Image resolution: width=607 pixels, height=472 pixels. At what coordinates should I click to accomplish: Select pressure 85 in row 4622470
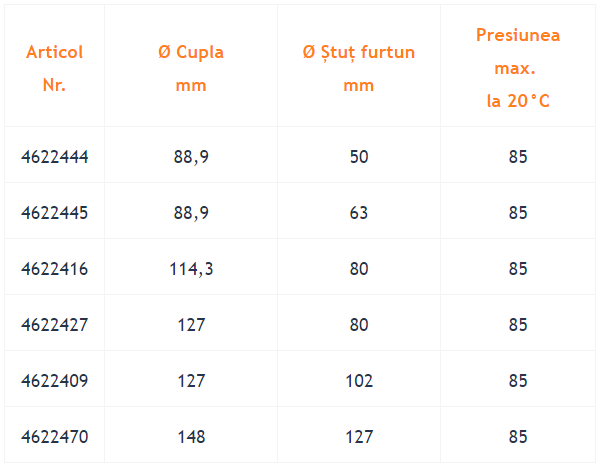[518, 437]
